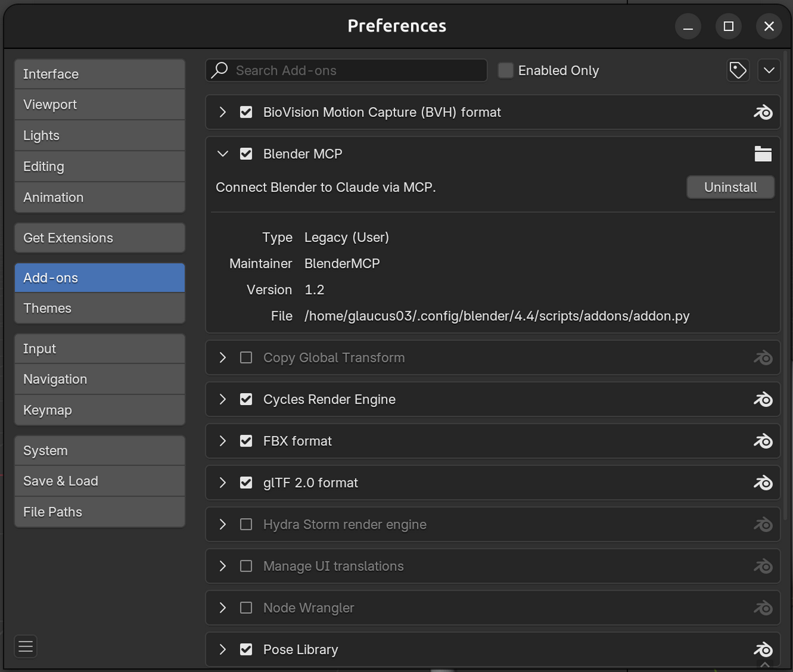Open the hamburger preferences menu
This screenshot has width=793, height=672.
pyautogui.click(x=26, y=646)
